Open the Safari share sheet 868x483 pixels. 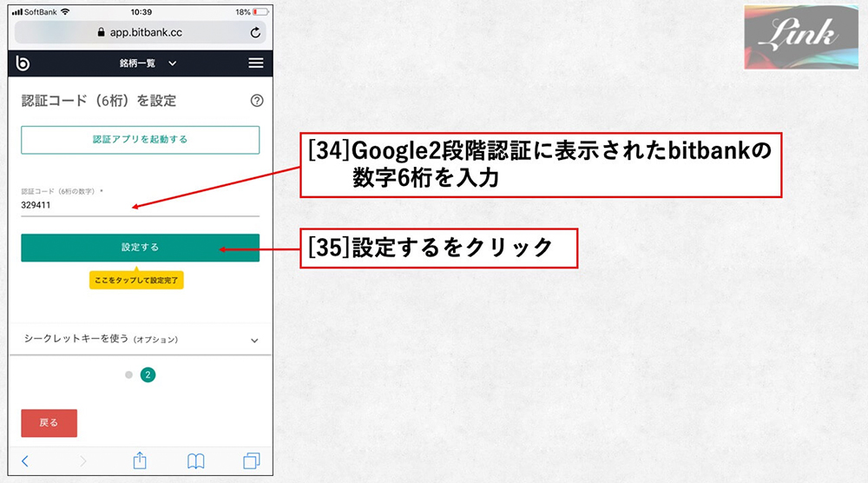tap(140, 460)
